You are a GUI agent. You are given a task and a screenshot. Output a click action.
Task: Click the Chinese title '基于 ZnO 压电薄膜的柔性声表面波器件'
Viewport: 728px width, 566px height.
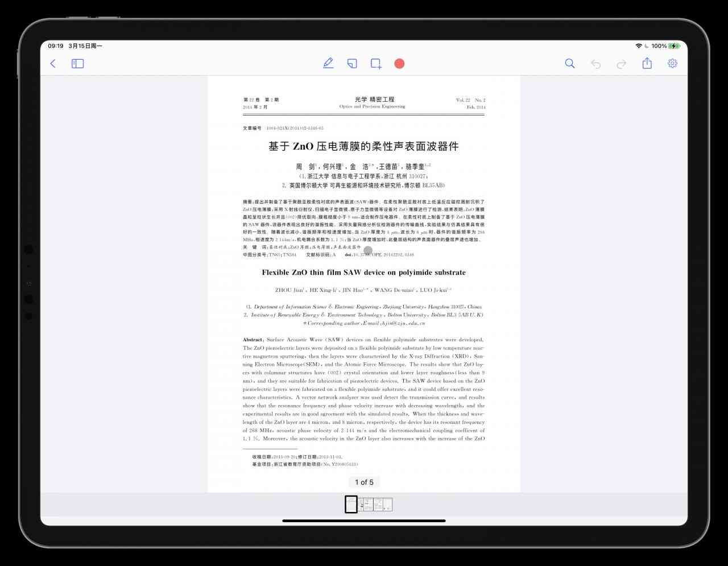363,146
